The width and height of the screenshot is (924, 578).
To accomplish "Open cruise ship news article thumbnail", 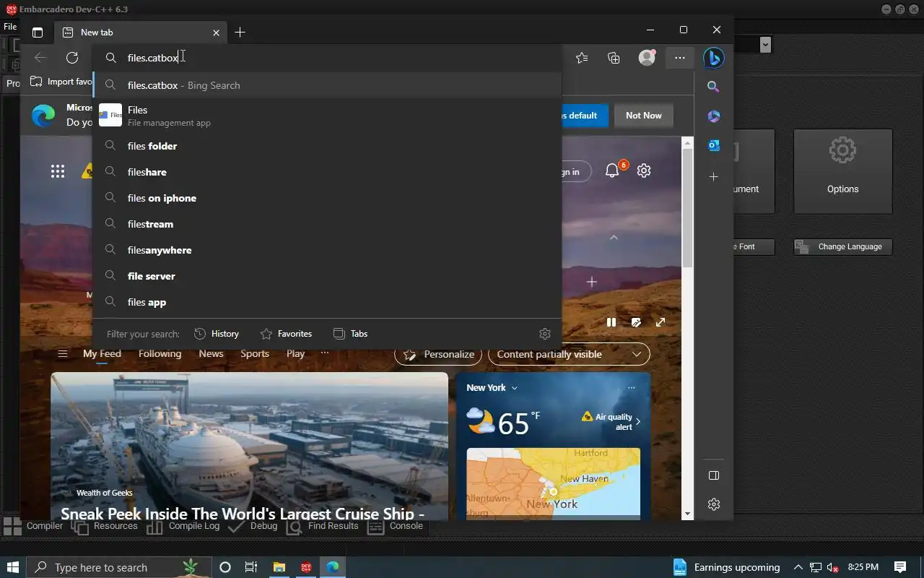I will click(x=249, y=447).
